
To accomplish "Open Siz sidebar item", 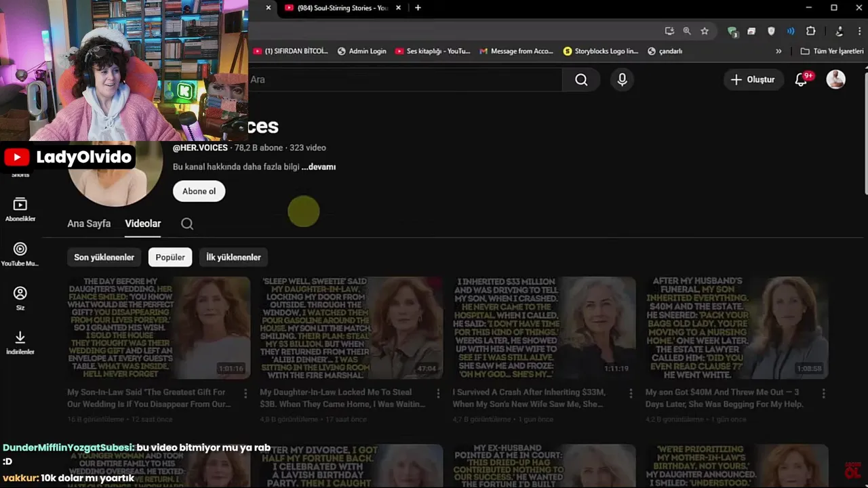I will tap(20, 298).
